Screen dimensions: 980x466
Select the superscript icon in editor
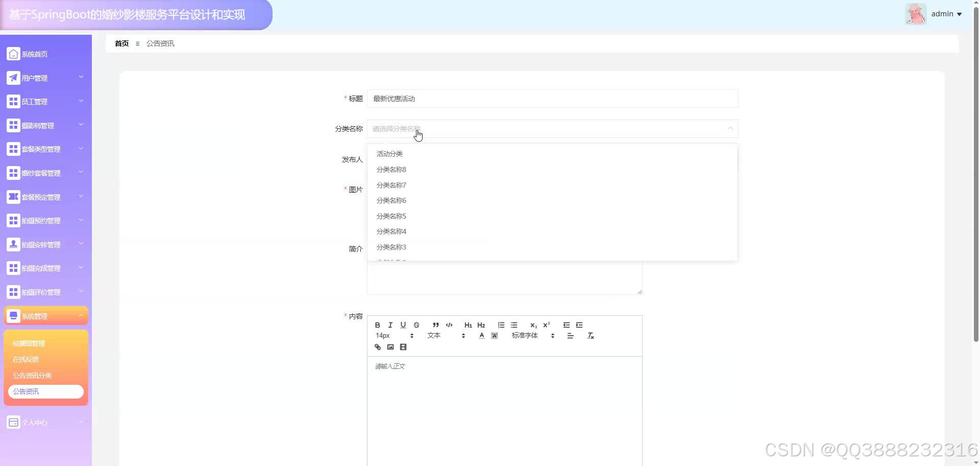546,325
